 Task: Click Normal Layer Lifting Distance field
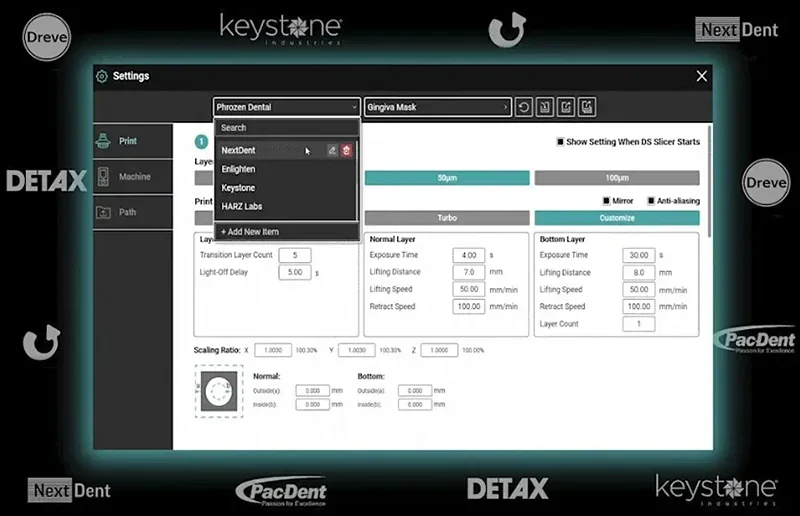[x=468, y=272]
